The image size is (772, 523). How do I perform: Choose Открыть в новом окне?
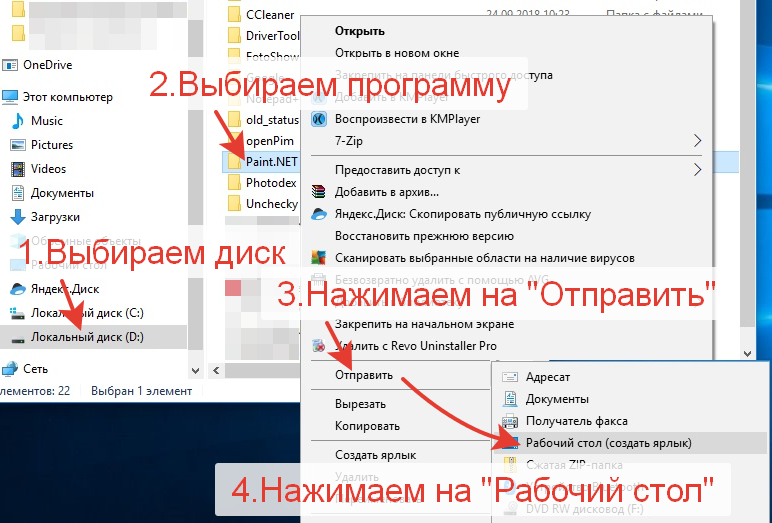click(397, 53)
